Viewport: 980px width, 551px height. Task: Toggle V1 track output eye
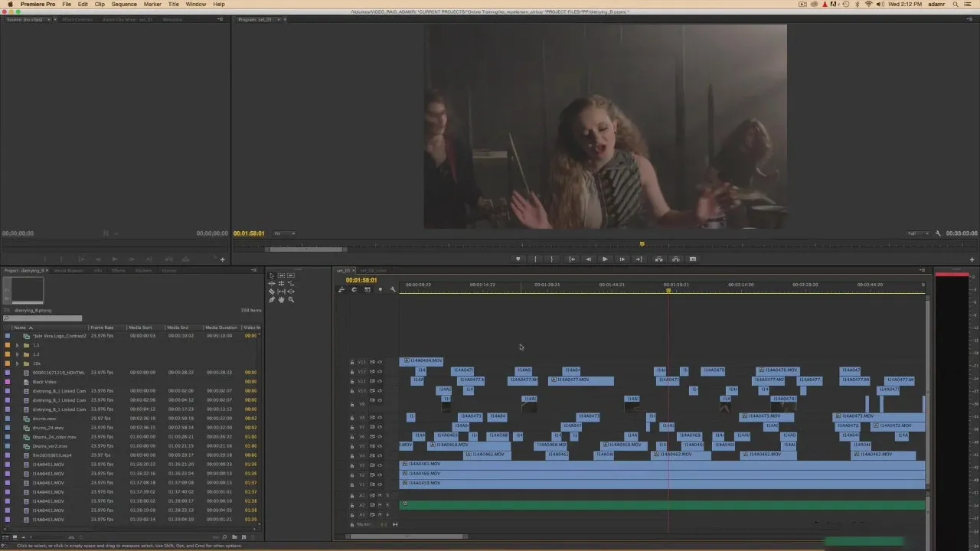(x=379, y=484)
